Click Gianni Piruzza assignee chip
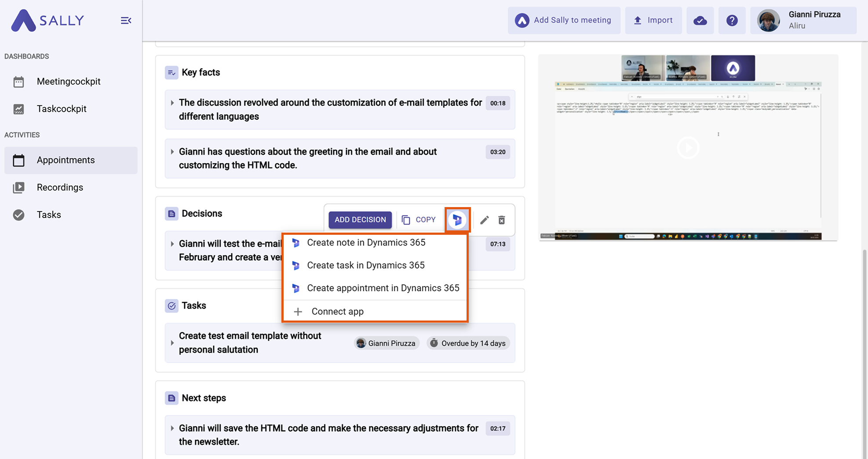 pyautogui.click(x=387, y=343)
